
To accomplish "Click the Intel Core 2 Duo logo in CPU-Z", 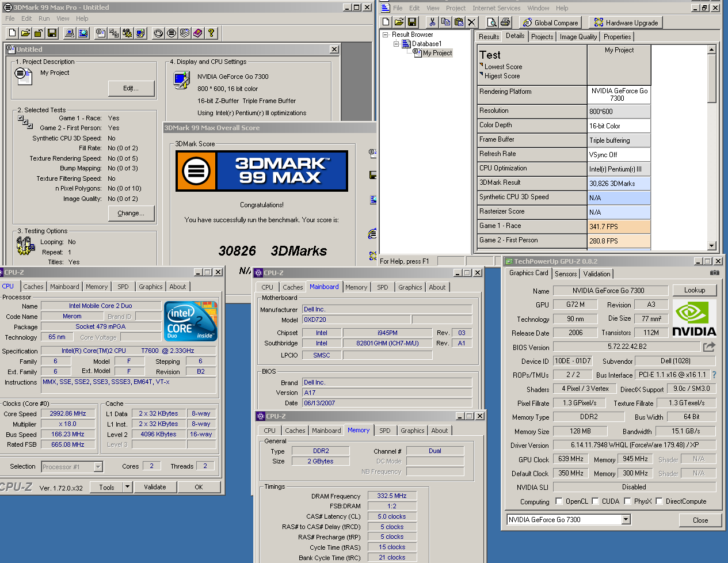I will point(190,321).
